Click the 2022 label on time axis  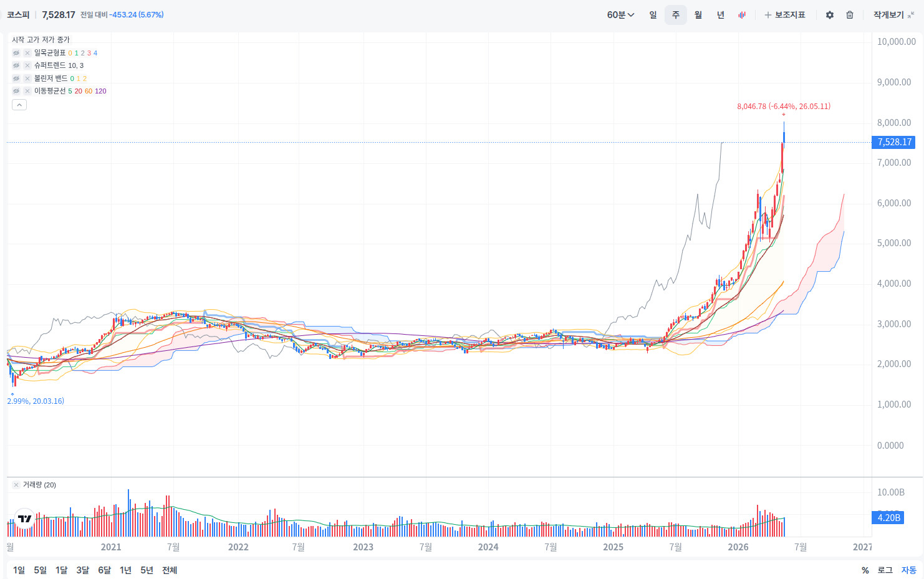click(x=238, y=547)
